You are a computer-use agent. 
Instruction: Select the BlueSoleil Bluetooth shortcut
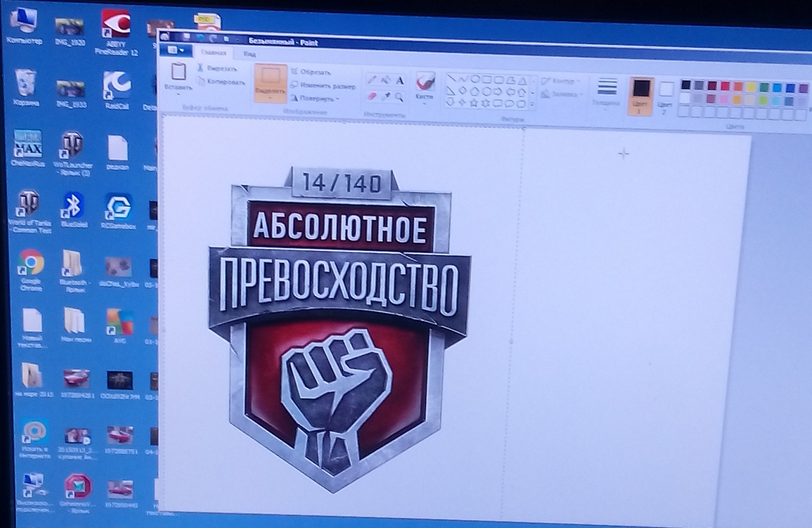click(73, 211)
